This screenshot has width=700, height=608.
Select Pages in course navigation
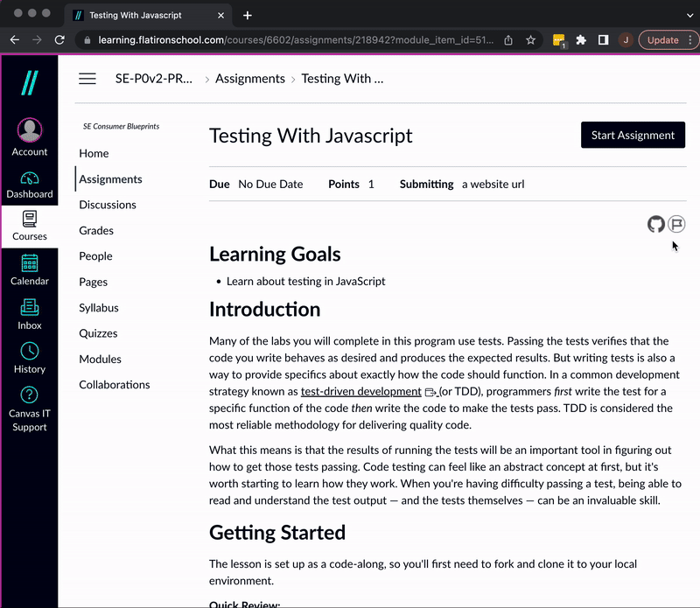[x=93, y=282]
